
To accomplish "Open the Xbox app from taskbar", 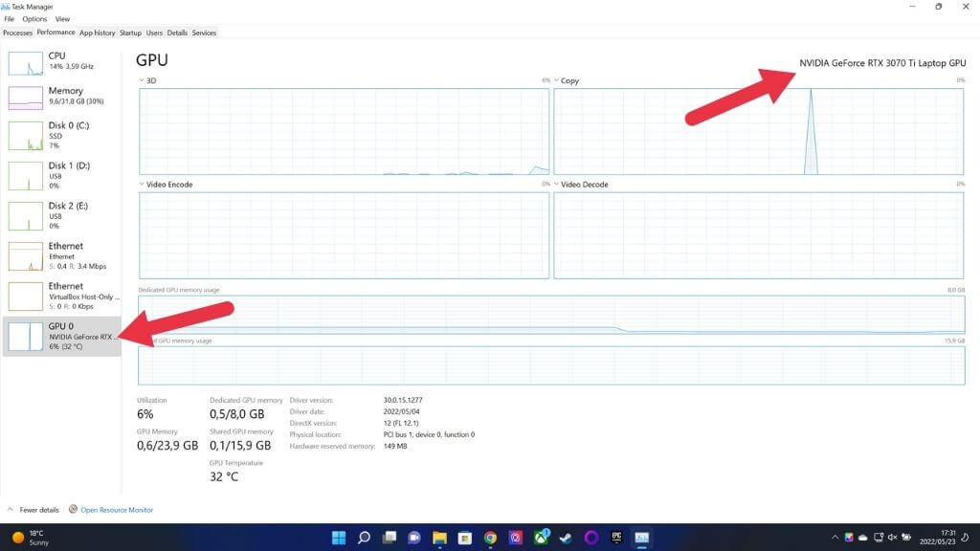I will pos(542,538).
